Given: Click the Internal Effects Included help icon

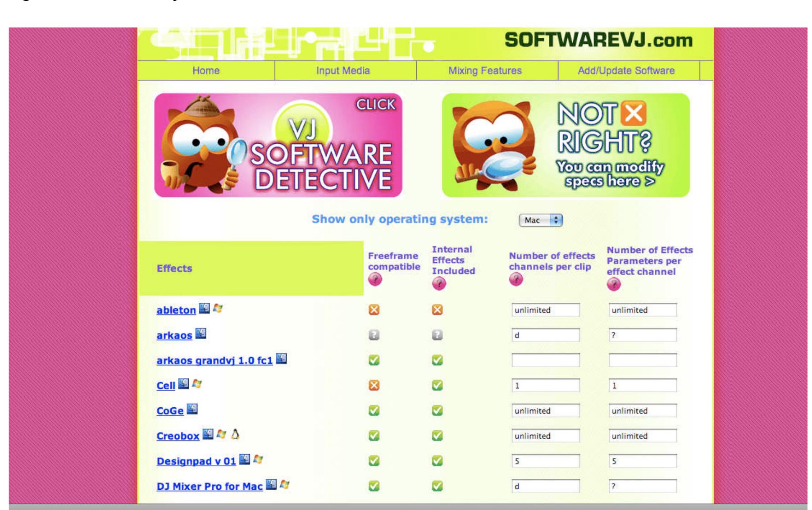Looking at the screenshot, I should [439, 283].
